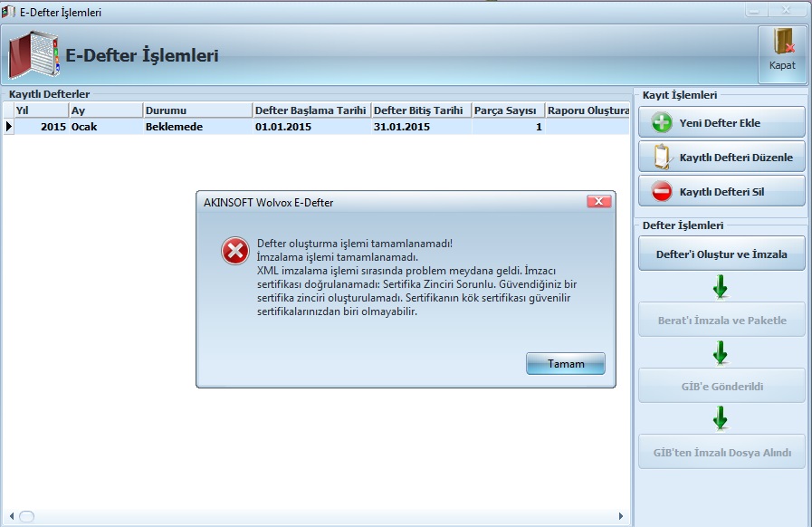Click the horizontal scrollbar left arrow
812x527 pixels.
[12, 516]
